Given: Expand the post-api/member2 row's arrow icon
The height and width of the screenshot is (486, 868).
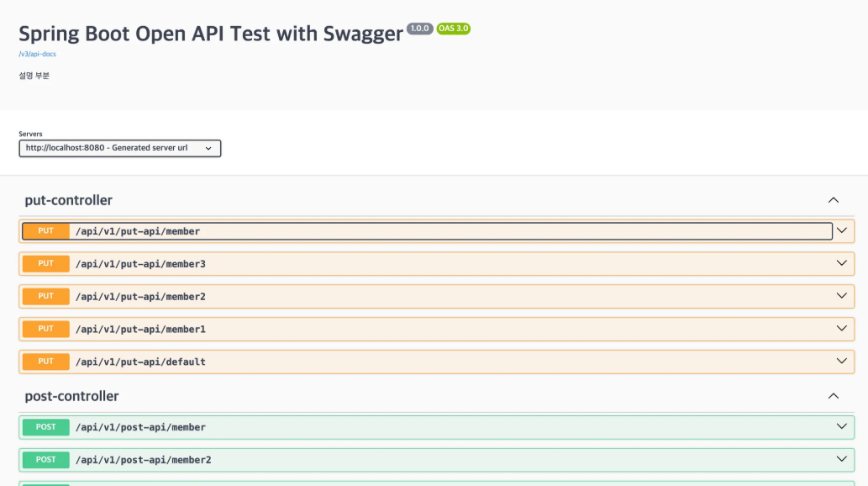Looking at the screenshot, I should 841,459.
